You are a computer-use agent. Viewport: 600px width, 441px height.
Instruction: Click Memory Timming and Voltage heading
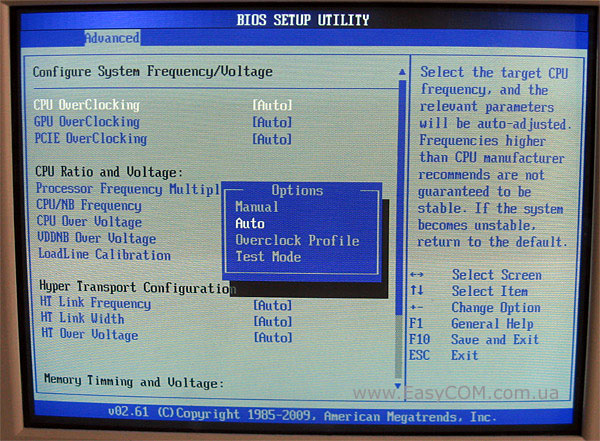click(134, 381)
